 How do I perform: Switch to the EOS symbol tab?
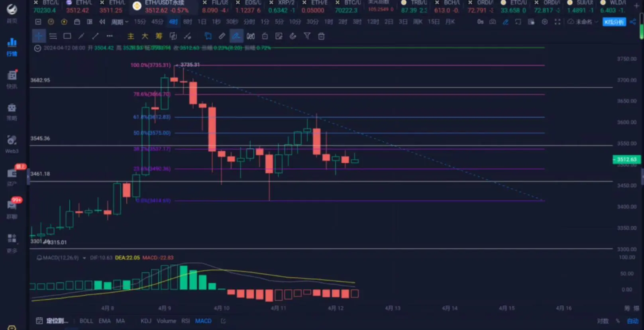[248, 6]
